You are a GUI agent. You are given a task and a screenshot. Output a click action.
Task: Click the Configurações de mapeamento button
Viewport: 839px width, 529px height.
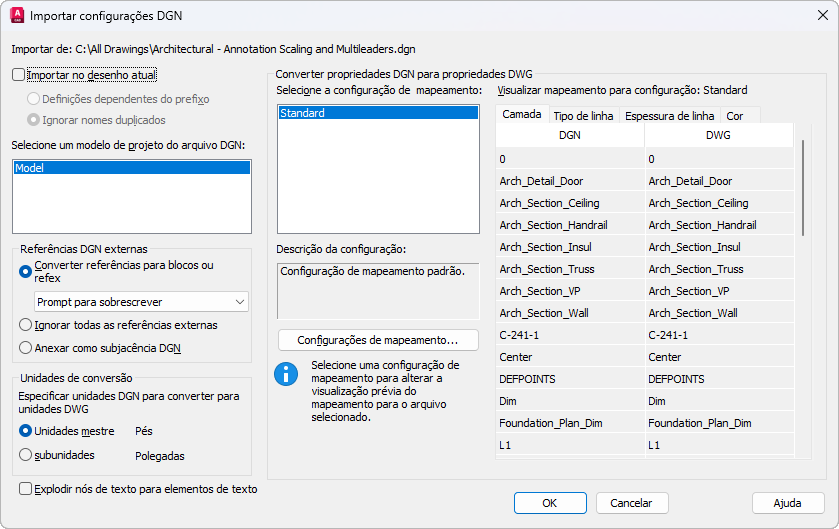pyautogui.click(x=378, y=340)
